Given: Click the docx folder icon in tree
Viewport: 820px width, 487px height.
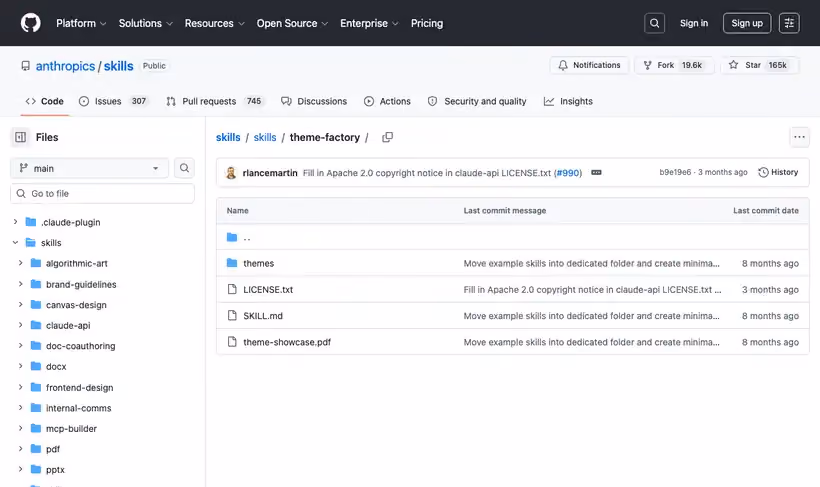Looking at the screenshot, I should click(x=36, y=366).
